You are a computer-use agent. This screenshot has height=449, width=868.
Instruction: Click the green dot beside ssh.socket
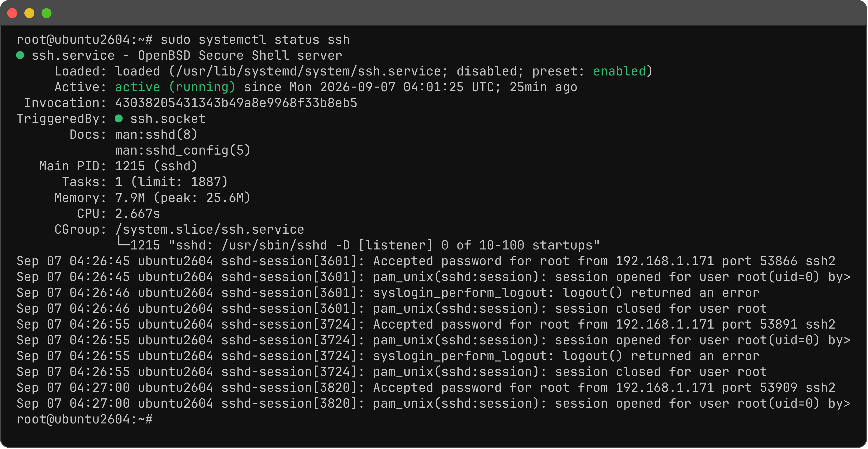pyautogui.click(x=119, y=118)
